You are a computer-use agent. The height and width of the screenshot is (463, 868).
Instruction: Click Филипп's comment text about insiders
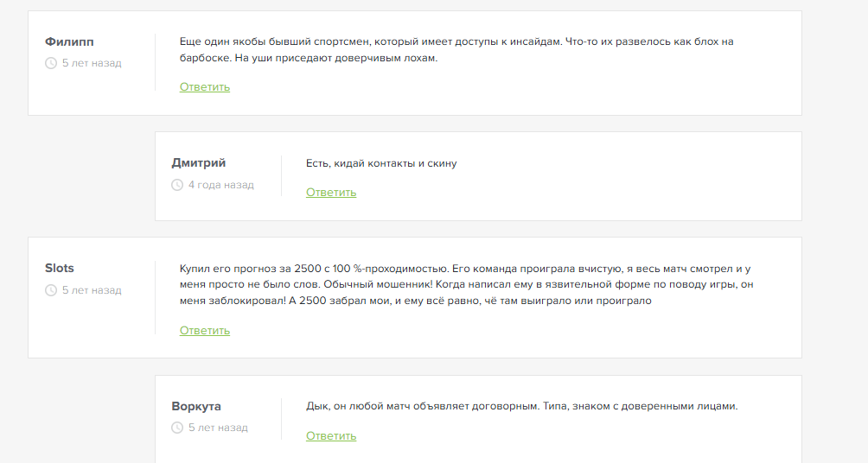click(456, 50)
